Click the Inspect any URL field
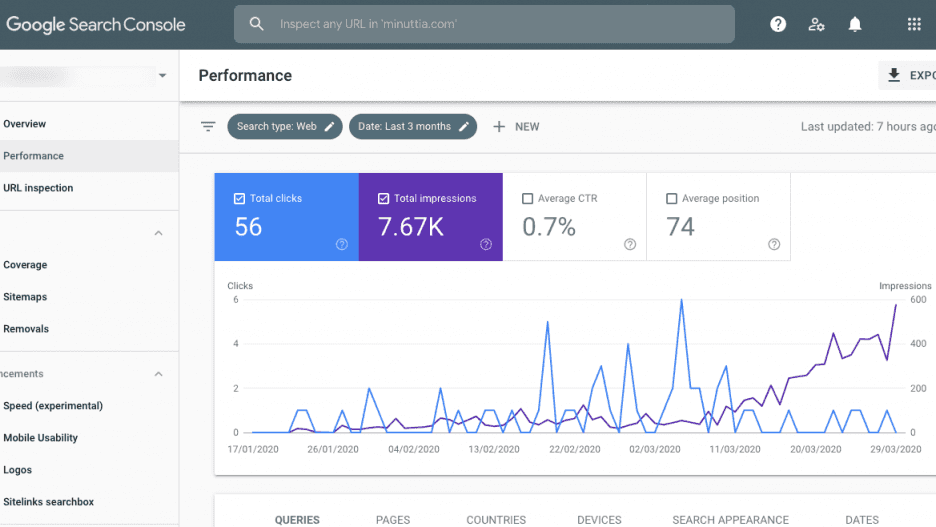The image size is (936, 527). (x=484, y=24)
